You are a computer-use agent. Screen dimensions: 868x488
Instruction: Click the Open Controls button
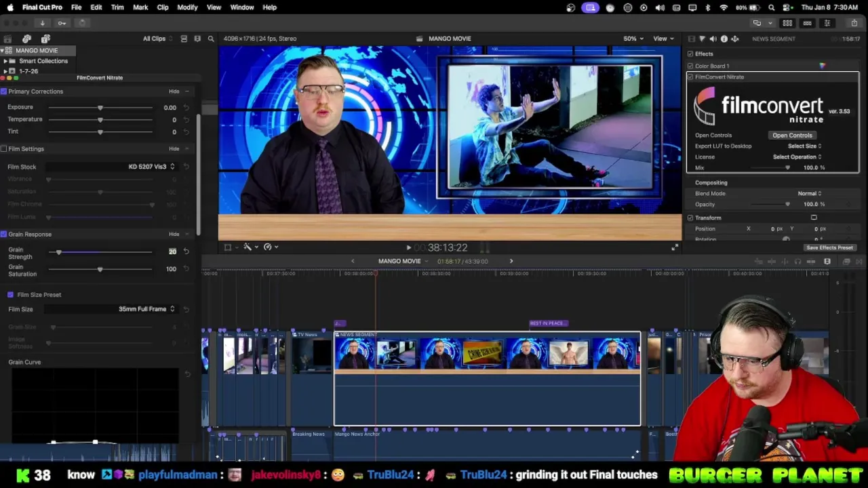click(x=792, y=136)
